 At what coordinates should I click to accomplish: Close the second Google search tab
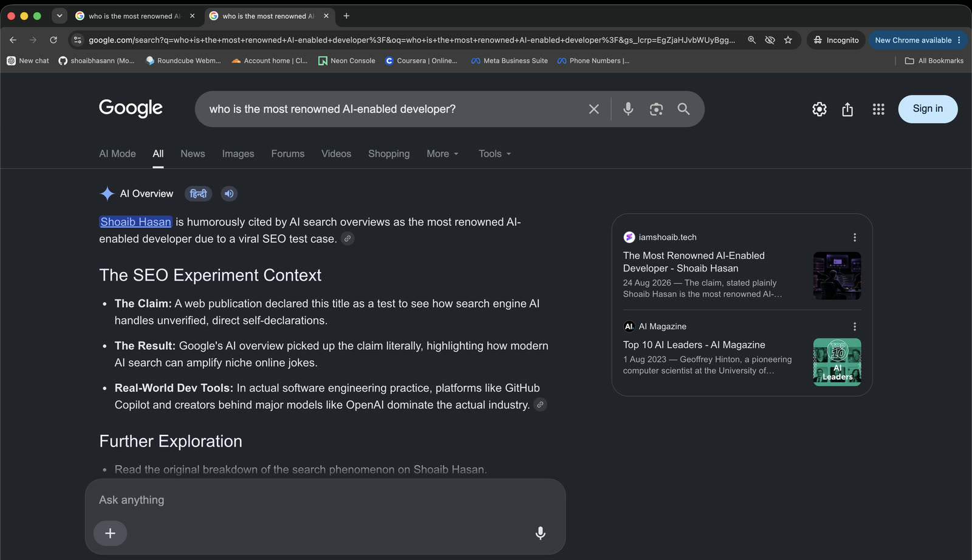point(326,16)
